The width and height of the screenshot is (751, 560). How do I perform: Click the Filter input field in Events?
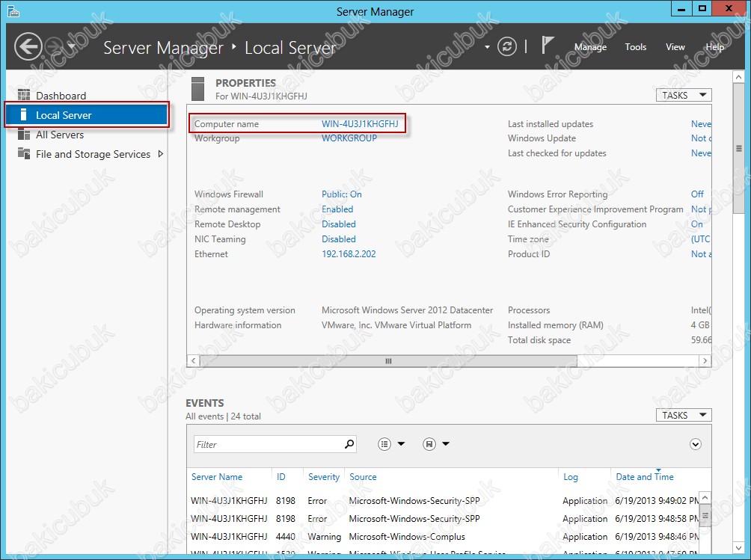point(269,444)
